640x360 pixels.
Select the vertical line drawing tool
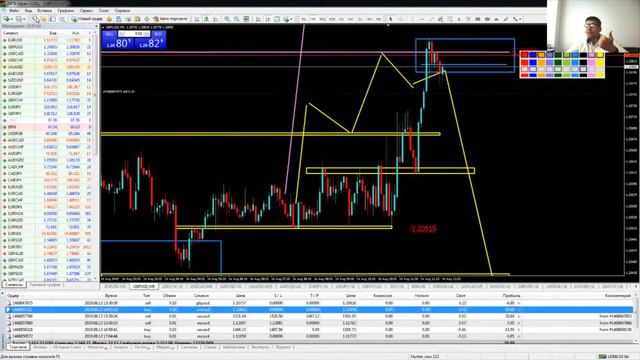pos(412,19)
